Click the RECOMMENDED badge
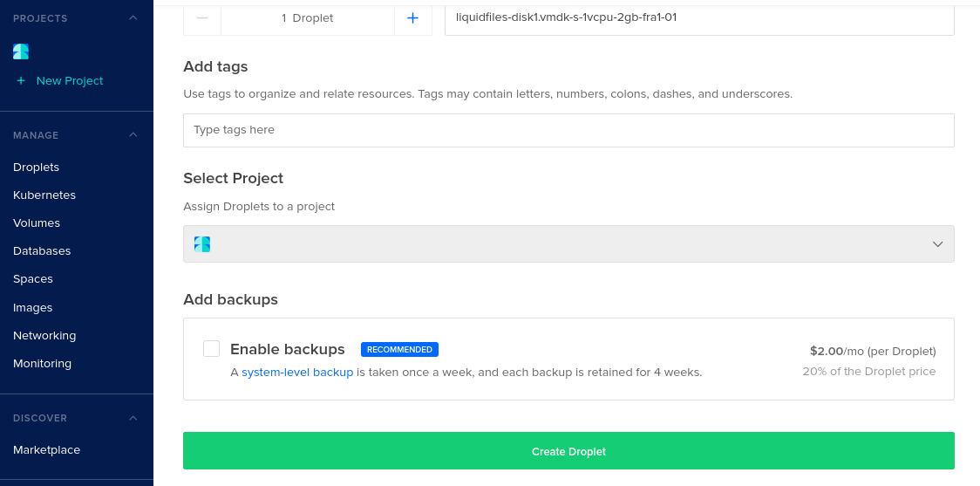 (399, 349)
